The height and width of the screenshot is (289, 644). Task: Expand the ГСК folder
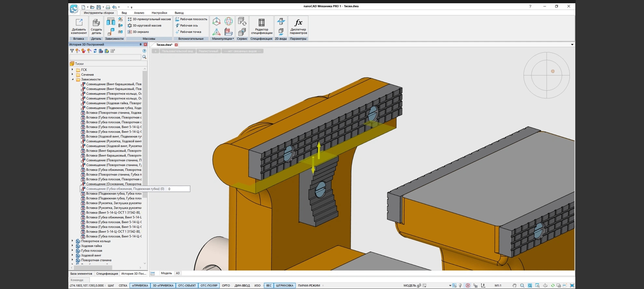coord(73,70)
